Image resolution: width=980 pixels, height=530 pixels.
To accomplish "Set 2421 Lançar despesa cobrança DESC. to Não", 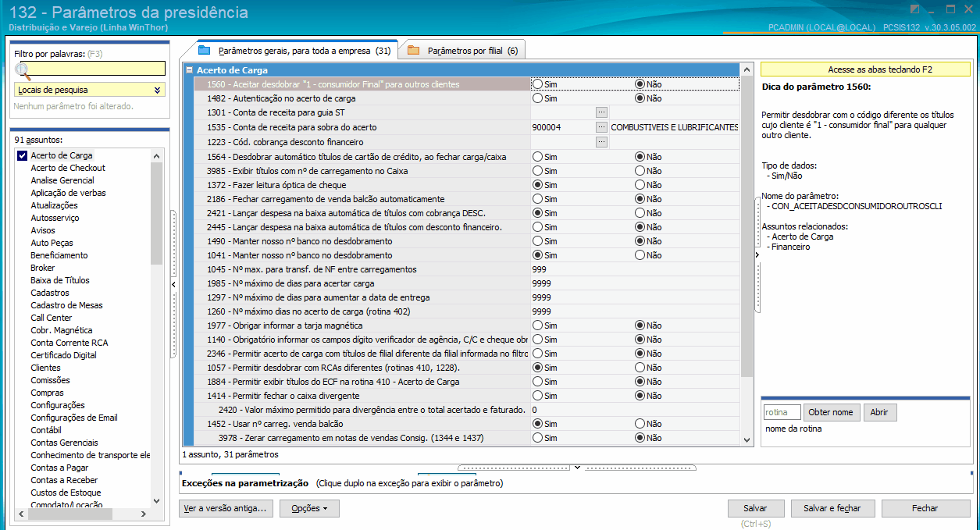I will [x=640, y=213].
